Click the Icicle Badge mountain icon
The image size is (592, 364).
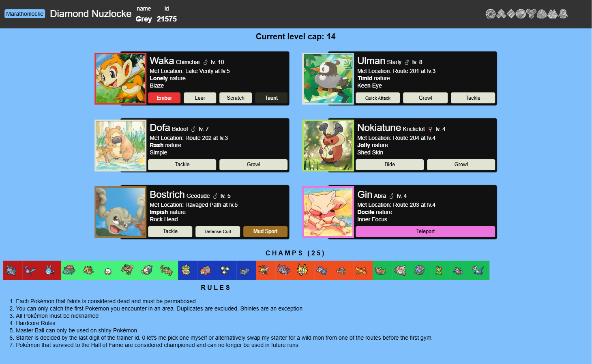(x=552, y=14)
